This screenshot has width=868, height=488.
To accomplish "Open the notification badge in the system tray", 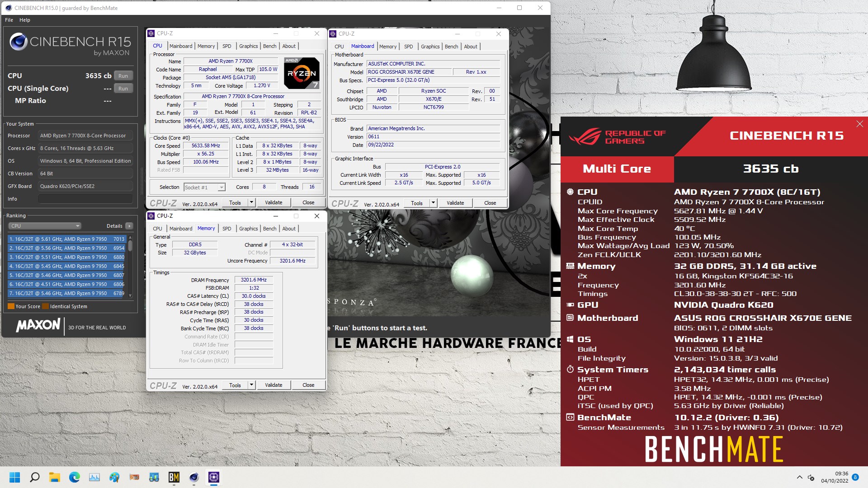I will [x=855, y=477].
